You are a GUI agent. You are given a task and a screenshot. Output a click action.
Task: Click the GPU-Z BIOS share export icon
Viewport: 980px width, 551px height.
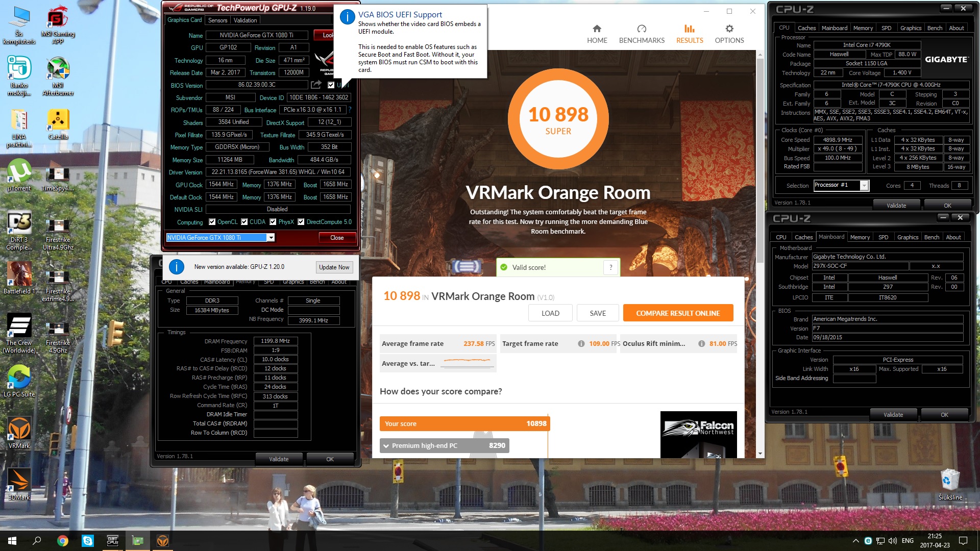[x=316, y=85]
